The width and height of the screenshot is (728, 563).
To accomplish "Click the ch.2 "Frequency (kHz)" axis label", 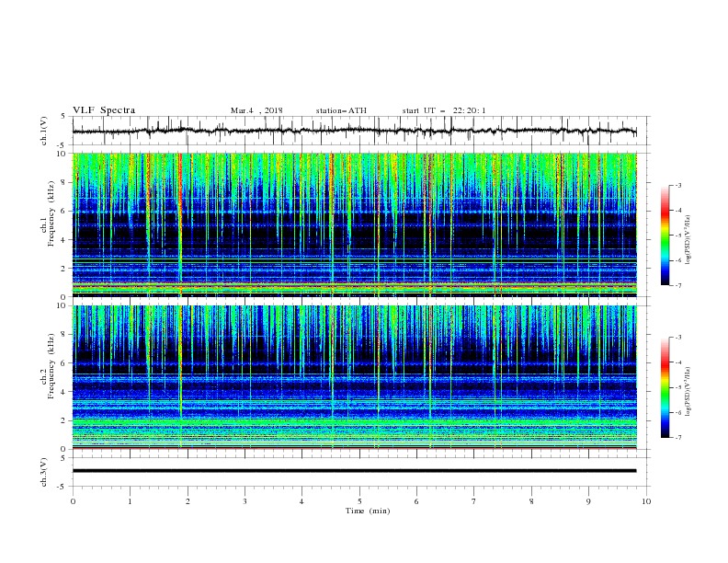I will [51, 365].
